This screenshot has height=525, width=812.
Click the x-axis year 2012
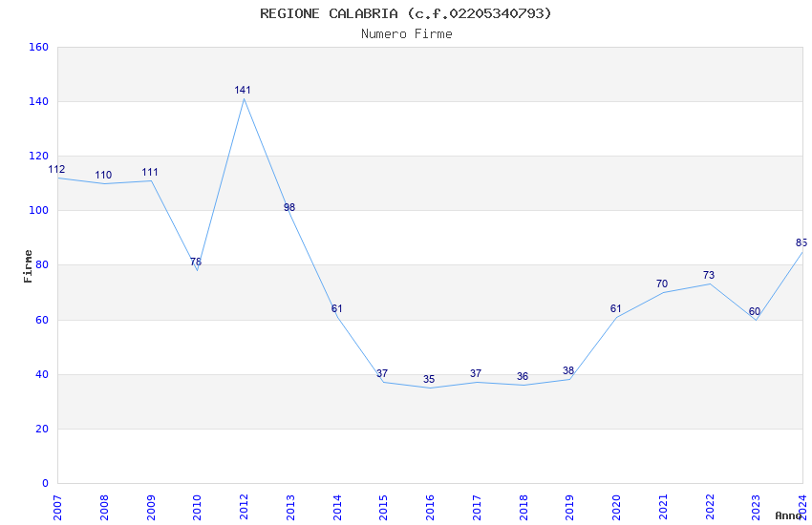244,508
